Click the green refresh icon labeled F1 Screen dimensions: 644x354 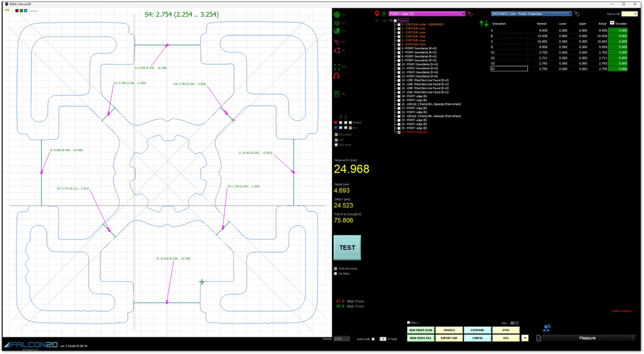337,15
